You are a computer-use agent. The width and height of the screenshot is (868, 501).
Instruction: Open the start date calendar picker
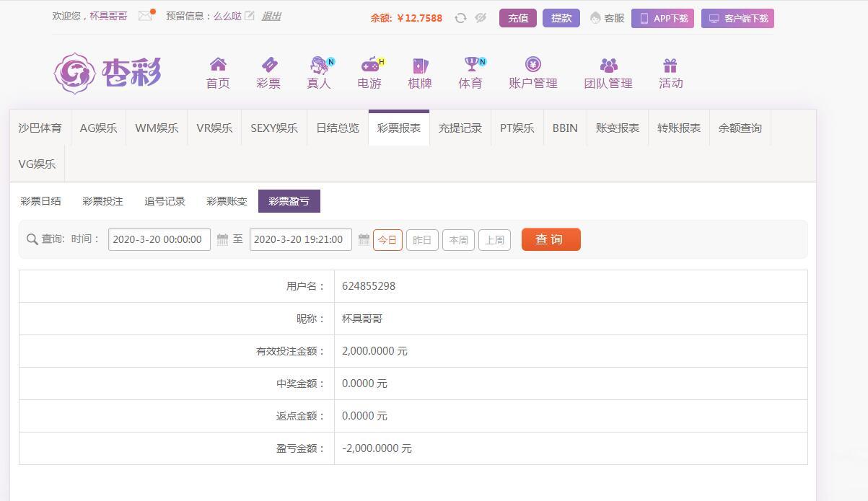coord(222,239)
